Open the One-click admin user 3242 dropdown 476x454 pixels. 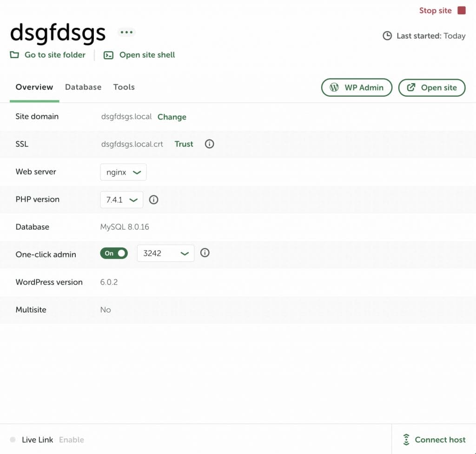point(165,253)
